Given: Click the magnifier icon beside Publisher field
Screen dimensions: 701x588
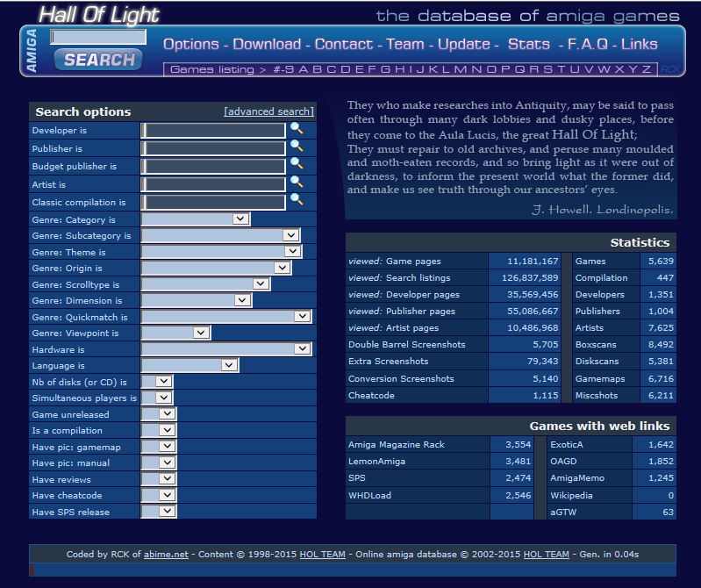Looking at the screenshot, I should point(297,147).
